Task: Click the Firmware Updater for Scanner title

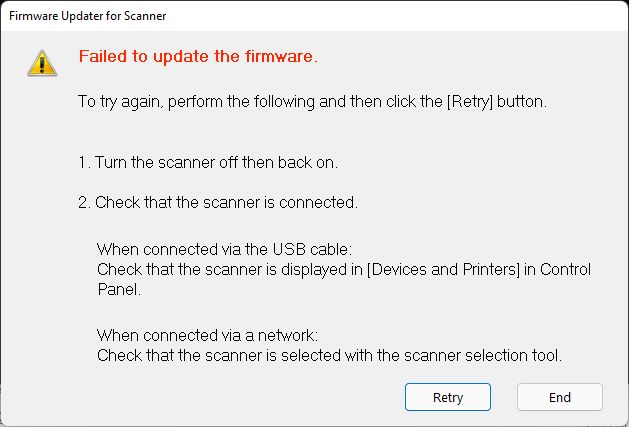Action: pos(87,16)
